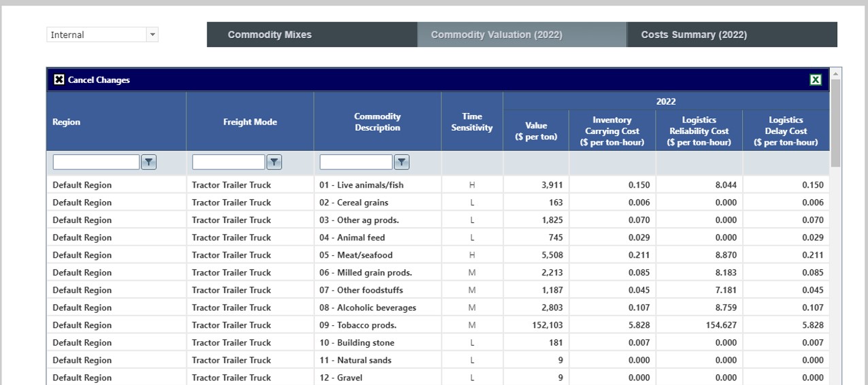The image size is (868, 385).
Task: Click Tractor Trailer Truck in Cereal grains row
Action: [x=231, y=203]
